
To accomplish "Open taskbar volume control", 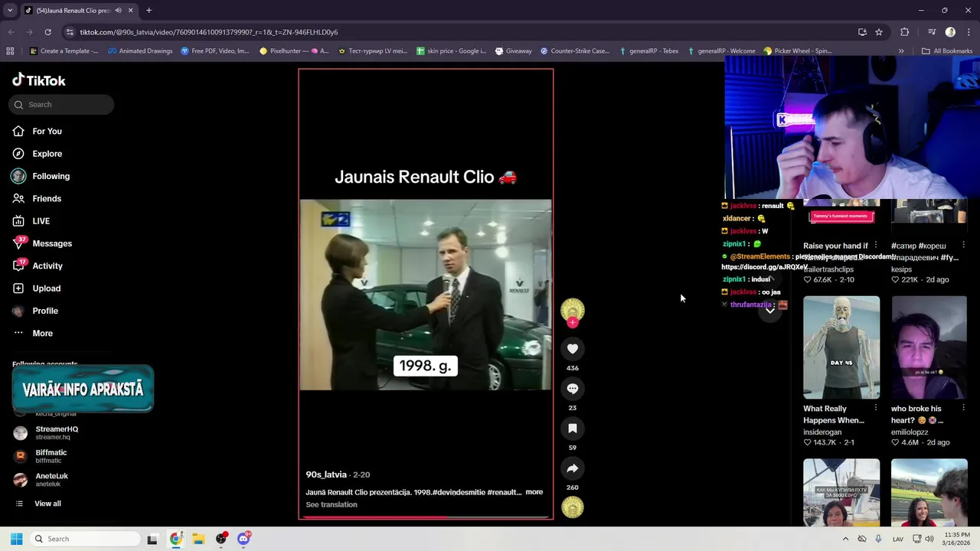I will (x=929, y=539).
